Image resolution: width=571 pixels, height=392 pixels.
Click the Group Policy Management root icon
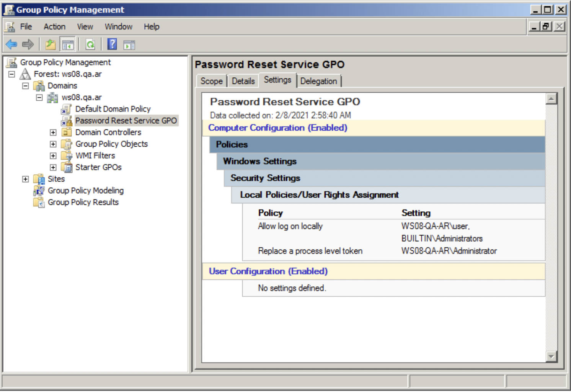[x=11, y=62]
